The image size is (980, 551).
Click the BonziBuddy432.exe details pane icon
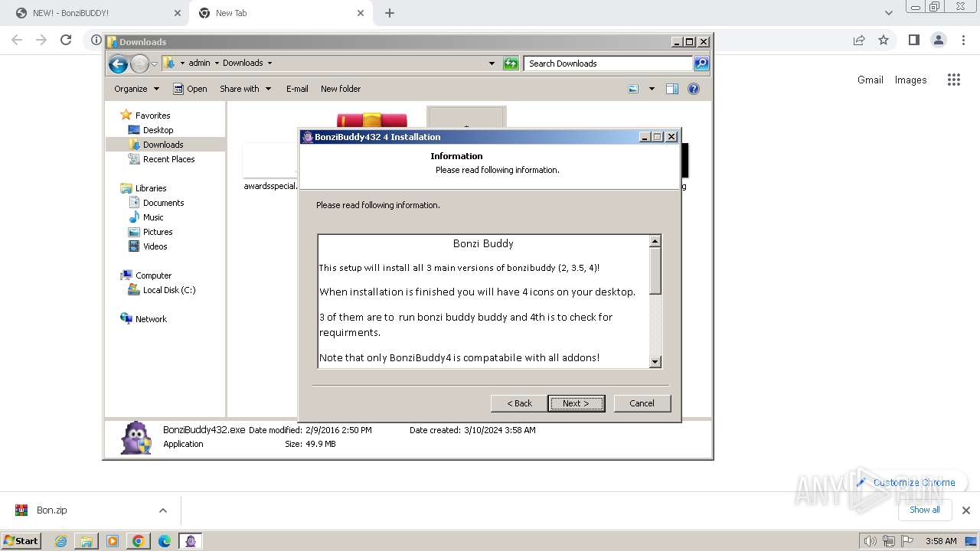[136, 438]
